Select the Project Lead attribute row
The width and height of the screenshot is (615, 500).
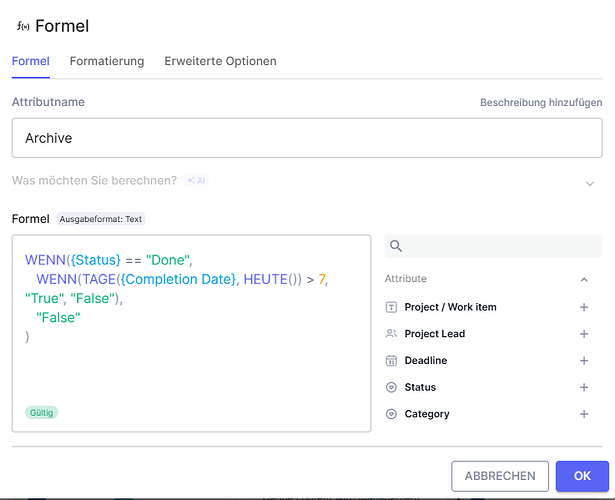pos(487,334)
